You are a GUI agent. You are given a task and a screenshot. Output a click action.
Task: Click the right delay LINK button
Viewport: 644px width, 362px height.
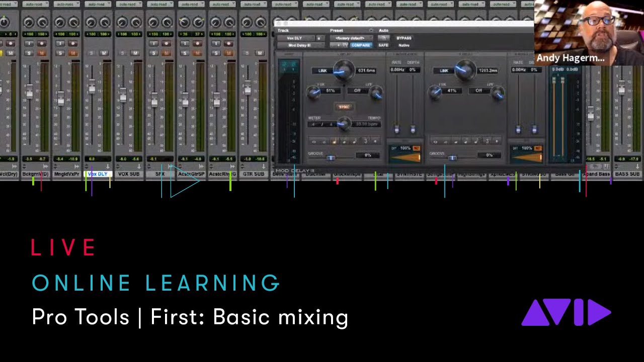(444, 70)
